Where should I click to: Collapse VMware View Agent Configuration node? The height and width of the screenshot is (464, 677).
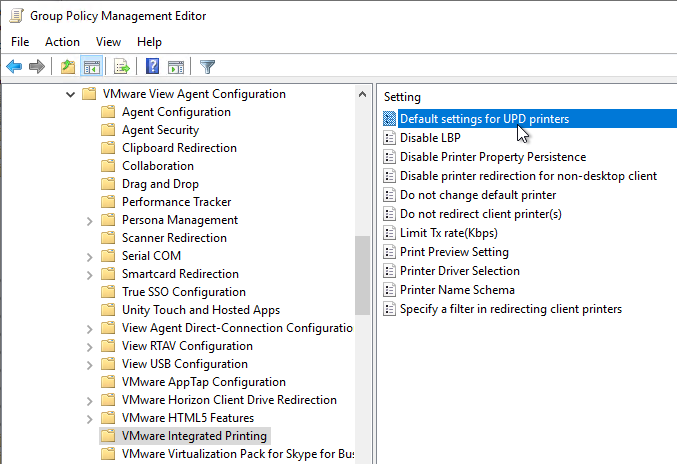point(70,94)
